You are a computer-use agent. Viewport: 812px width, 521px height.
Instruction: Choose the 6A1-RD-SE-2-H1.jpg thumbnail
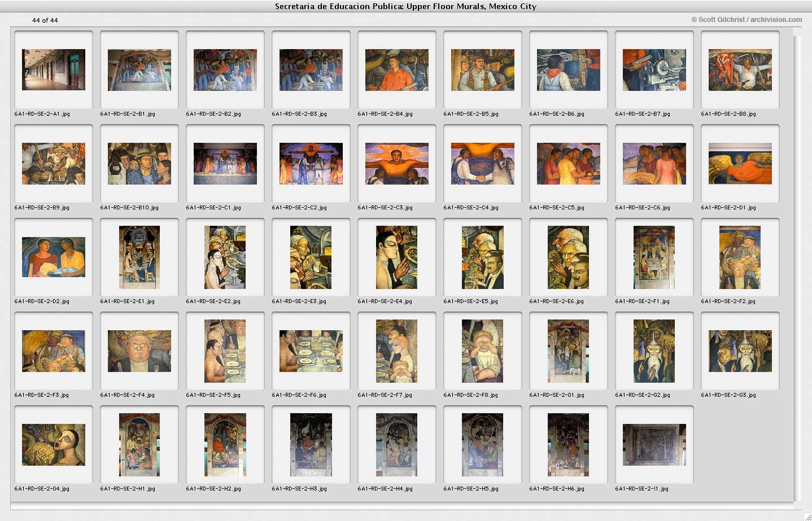[139, 445]
